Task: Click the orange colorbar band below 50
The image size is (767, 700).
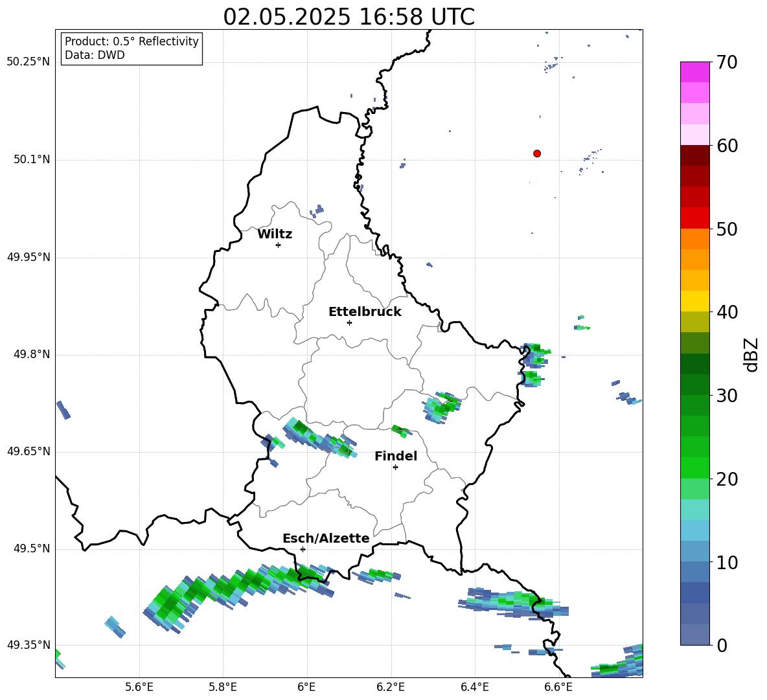Action: (x=694, y=239)
